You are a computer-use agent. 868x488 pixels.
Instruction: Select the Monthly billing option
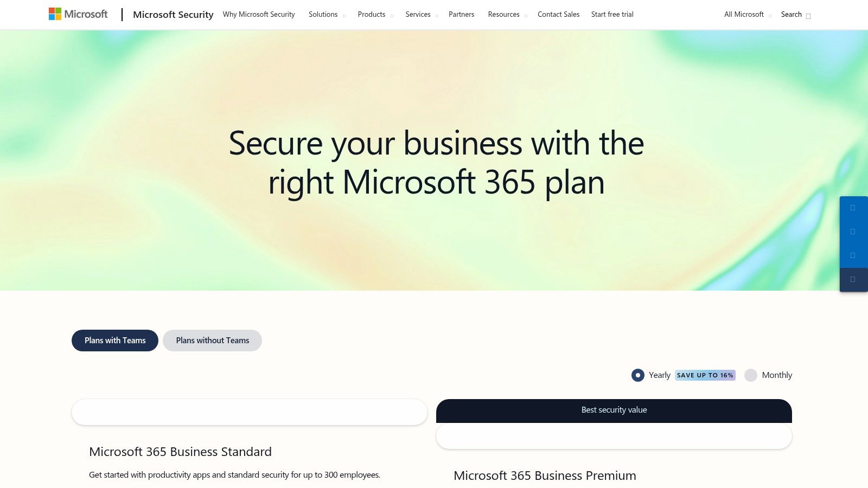(751, 375)
